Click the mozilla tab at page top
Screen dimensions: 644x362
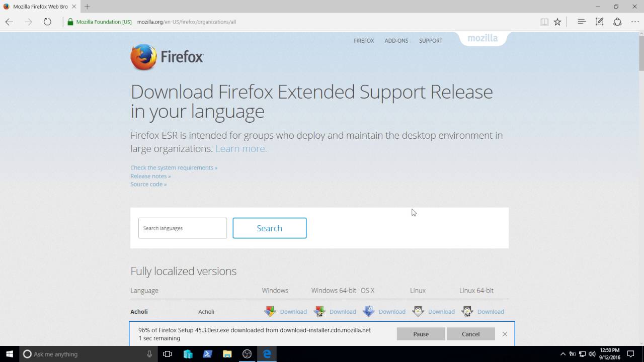(482, 38)
